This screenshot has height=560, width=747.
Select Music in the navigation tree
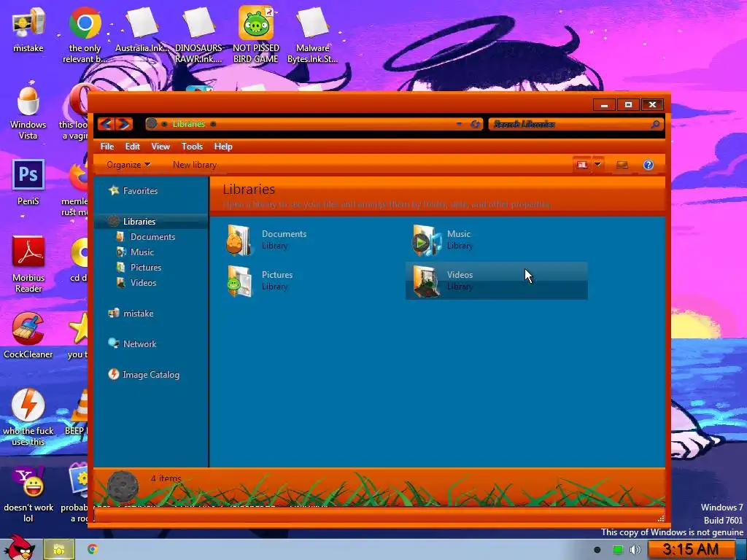[x=136, y=252]
